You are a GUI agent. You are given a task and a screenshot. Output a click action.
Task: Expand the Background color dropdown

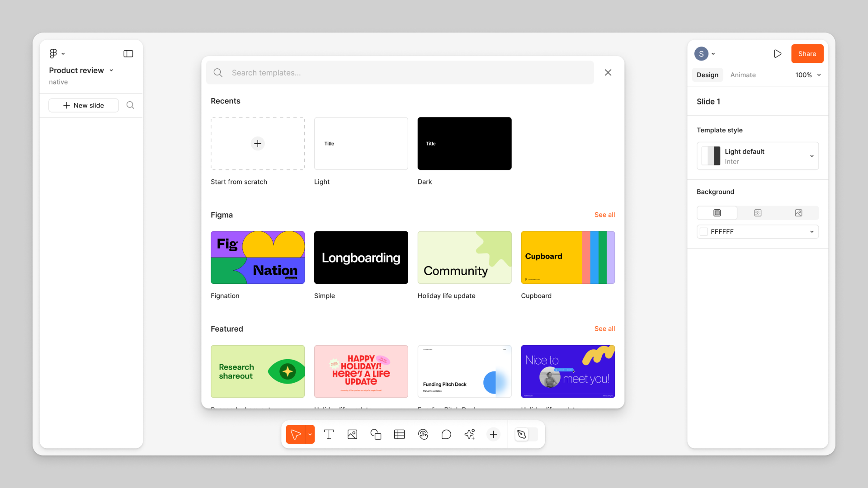point(812,231)
